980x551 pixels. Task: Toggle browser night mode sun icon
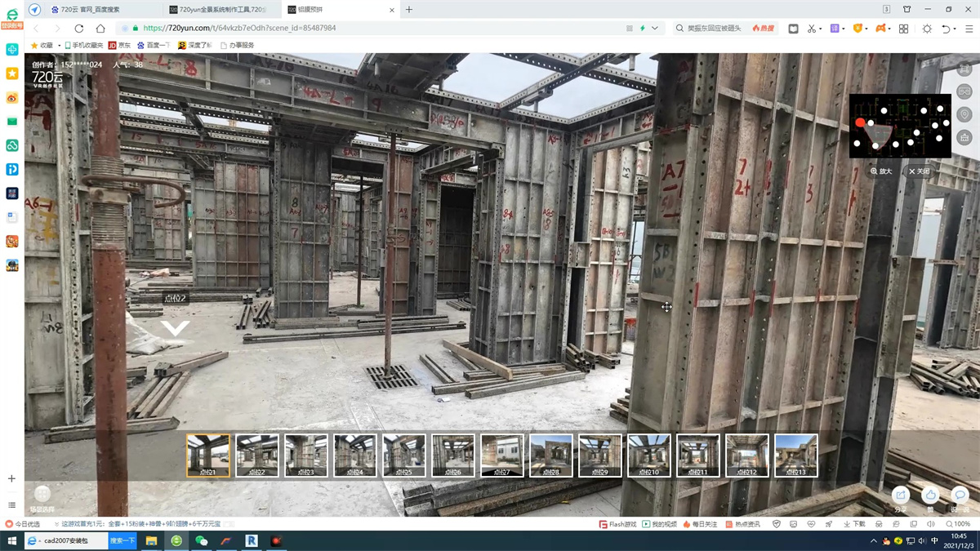[x=927, y=29]
